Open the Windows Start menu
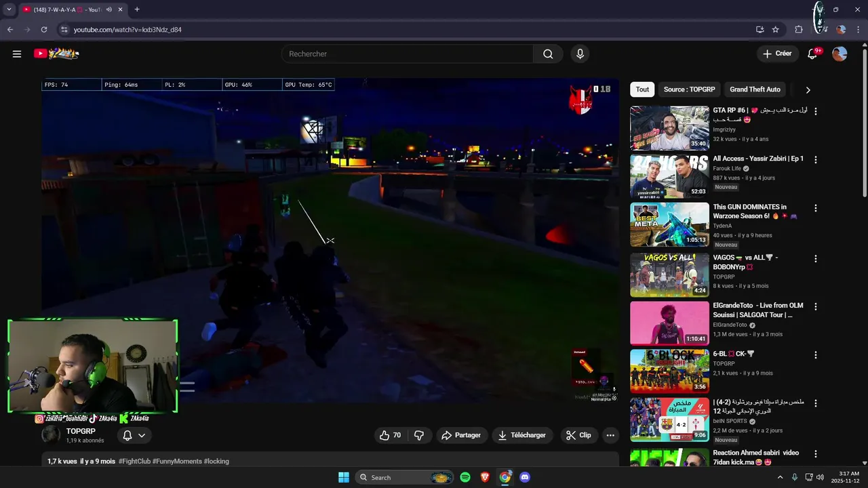 point(344,477)
